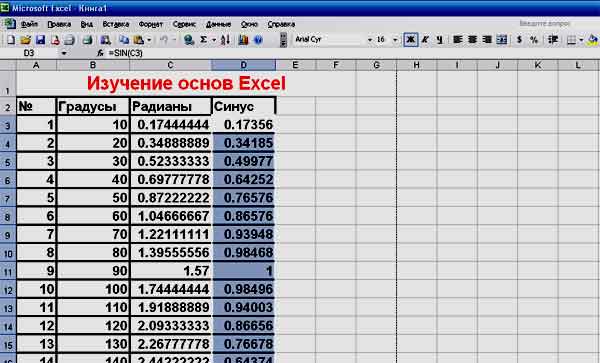Select the cell with 0.98496
This screenshot has width=600, height=363.
click(x=244, y=289)
